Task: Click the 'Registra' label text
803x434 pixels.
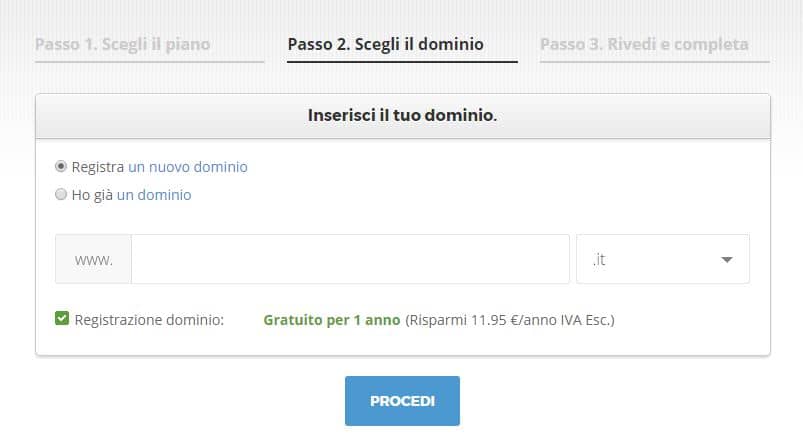Action: (98, 167)
